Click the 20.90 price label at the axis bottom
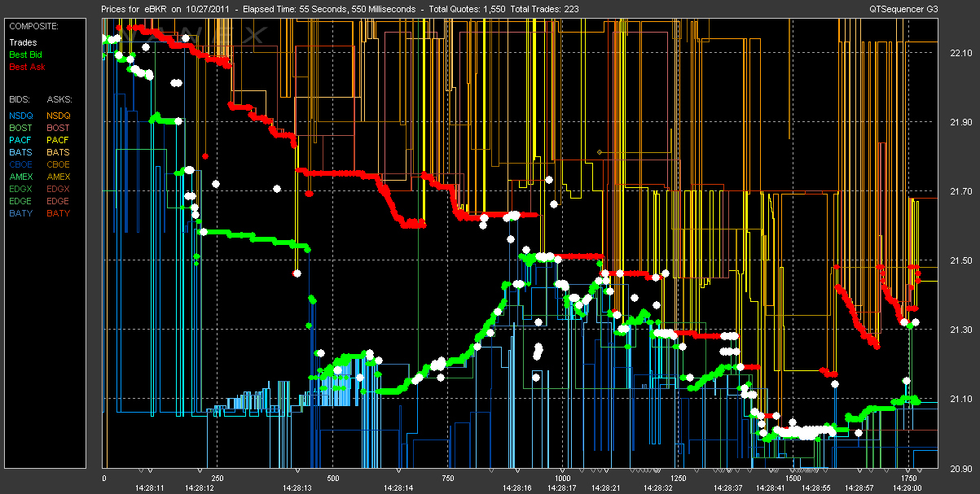This screenshot has width=980, height=494. tap(961, 468)
